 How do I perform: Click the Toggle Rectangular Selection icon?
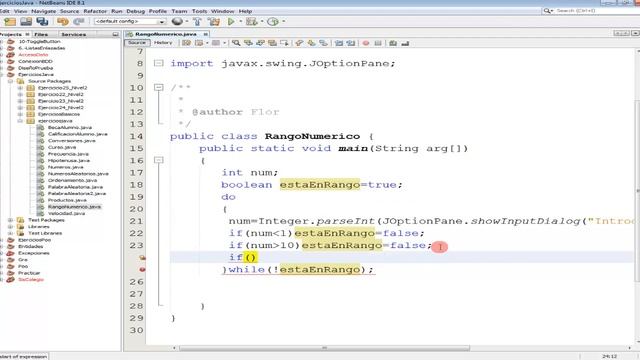click(284, 43)
